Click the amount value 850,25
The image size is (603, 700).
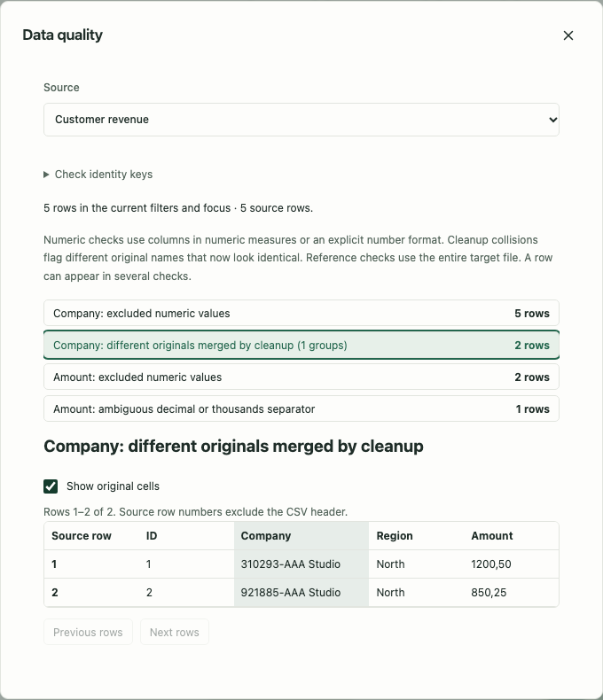(489, 593)
